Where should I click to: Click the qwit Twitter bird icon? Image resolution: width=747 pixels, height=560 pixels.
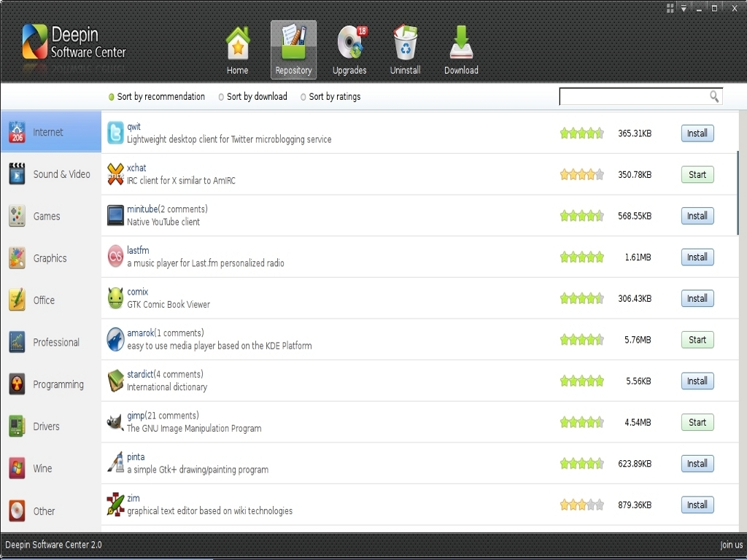115,133
